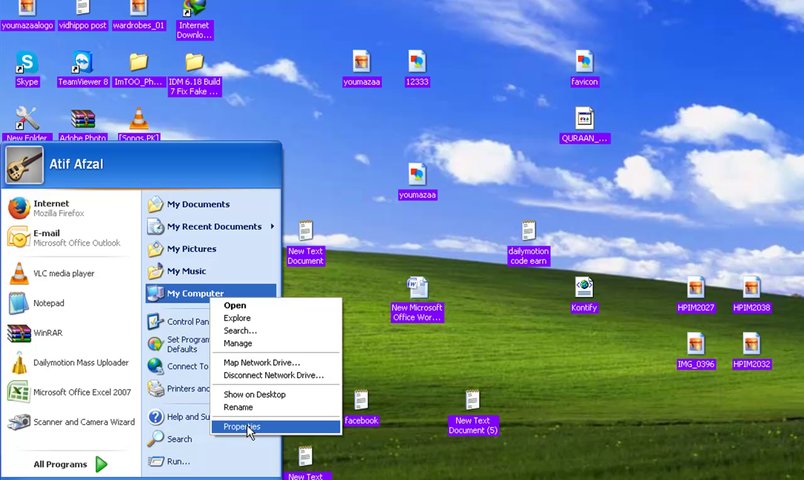Viewport: 804px width, 480px height.
Task: Choose Rename in context menu
Action: [276, 407]
